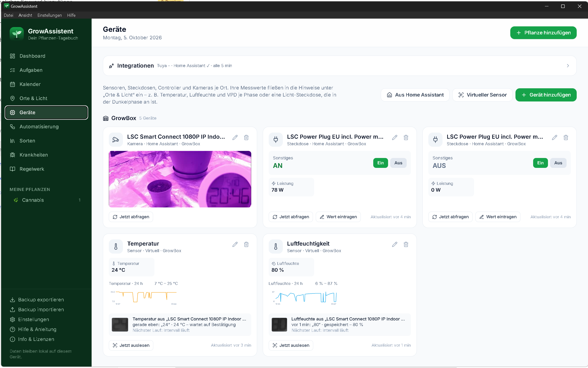Click the 78 W Leistung value

277,190
